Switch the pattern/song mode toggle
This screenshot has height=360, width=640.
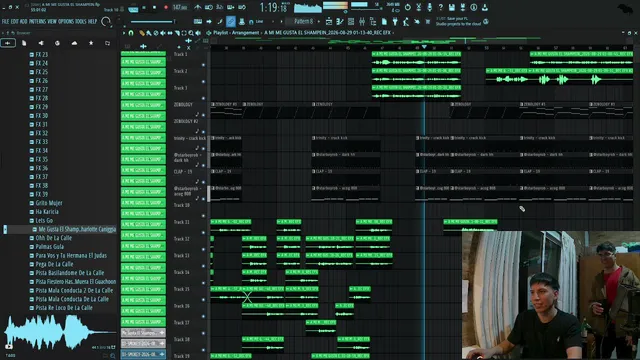(133, 8)
